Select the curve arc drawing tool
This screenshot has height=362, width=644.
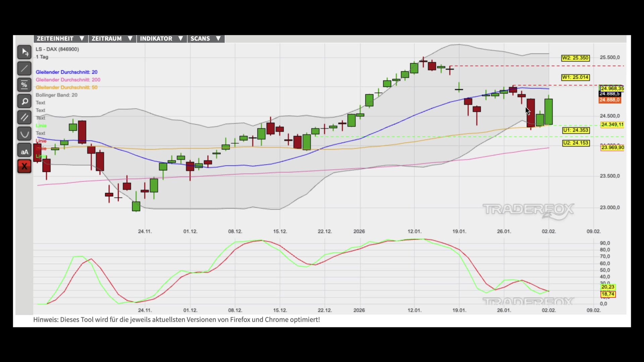(x=24, y=134)
